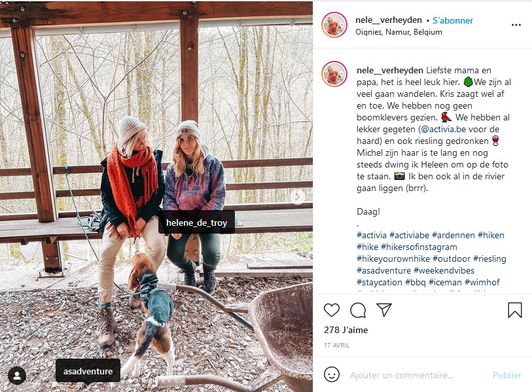Viewport: 532px width, 392px height.
Task: Open emoji picker smiley icon
Action: click(332, 375)
